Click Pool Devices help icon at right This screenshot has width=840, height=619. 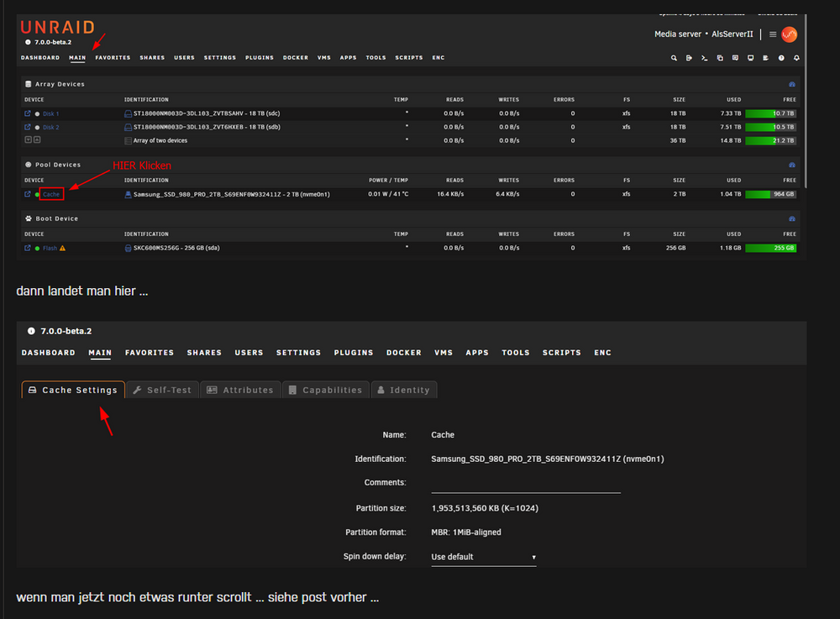pos(792,165)
